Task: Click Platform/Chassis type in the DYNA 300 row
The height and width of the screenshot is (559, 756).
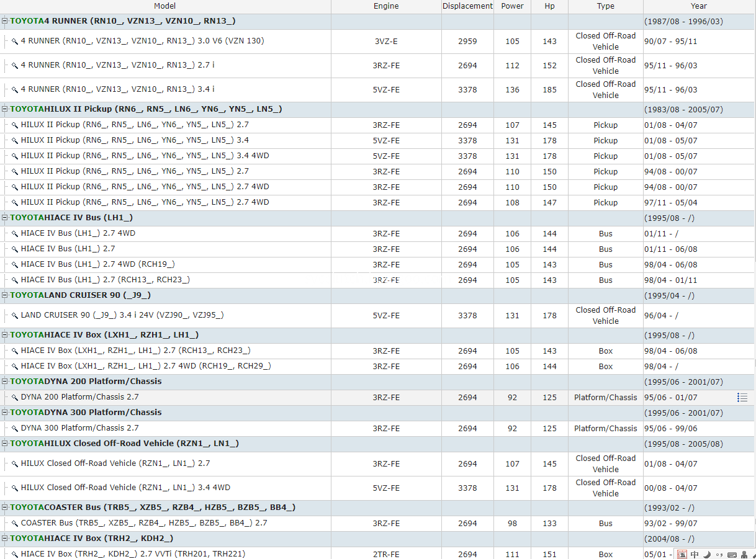Action: (x=605, y=429)
